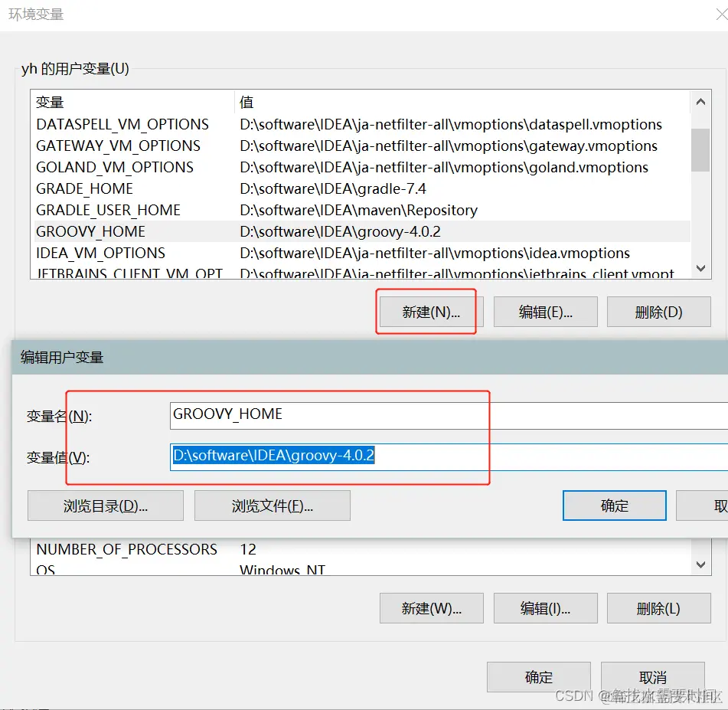Click the 编辑用户变量 dialog title bar

370,358
